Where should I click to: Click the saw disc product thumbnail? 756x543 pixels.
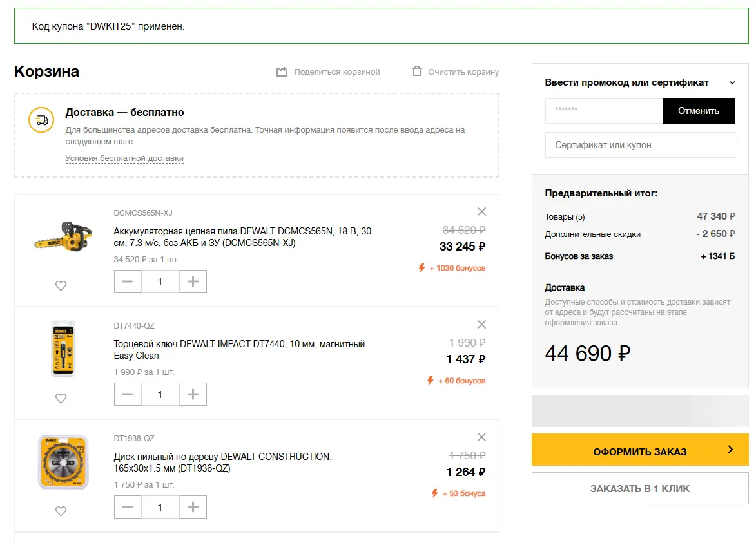pos(63,462)
